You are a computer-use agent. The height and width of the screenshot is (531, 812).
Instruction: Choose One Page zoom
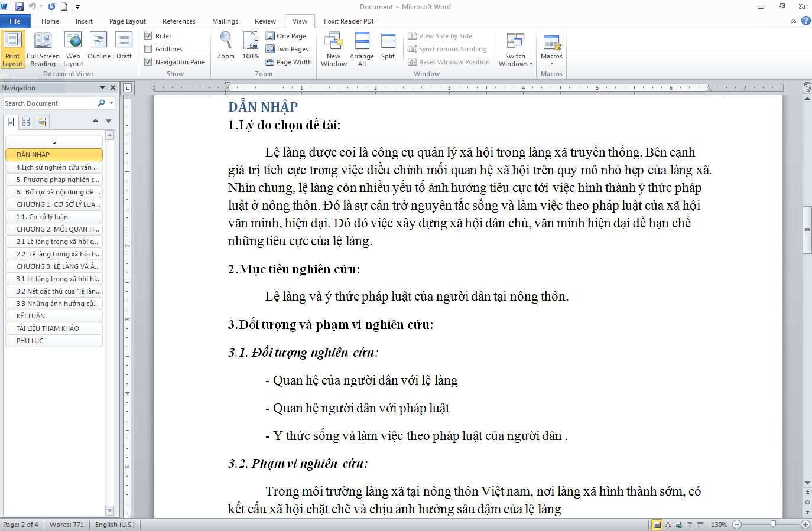(x=286, y=36)
